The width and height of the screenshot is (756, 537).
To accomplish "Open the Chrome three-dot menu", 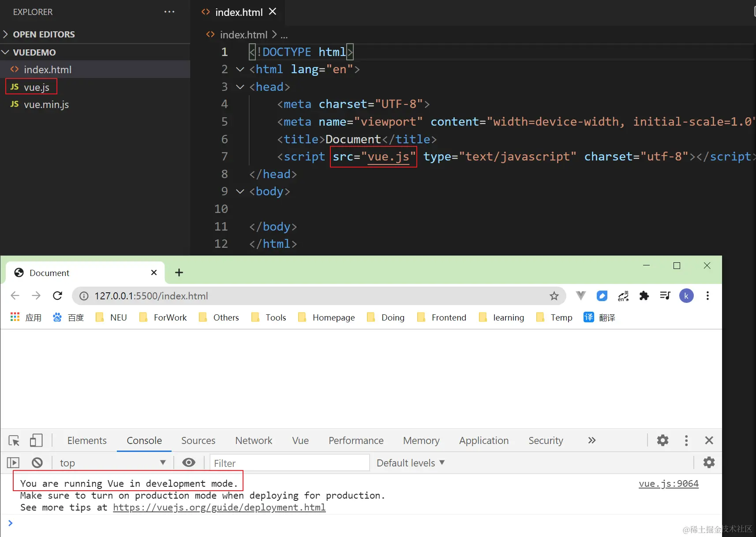I will pyautogui.click(x=707, y=296).
